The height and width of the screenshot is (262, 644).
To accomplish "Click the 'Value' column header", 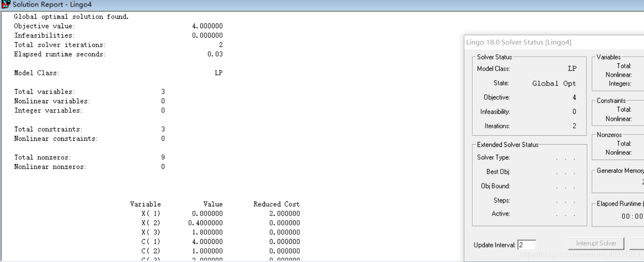I will pos(213,204).
